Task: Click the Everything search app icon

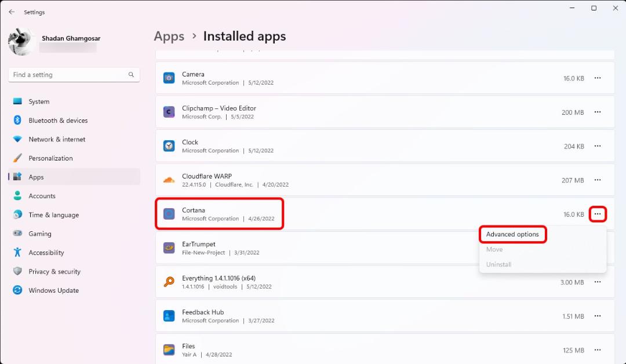Action: [169, 282]
